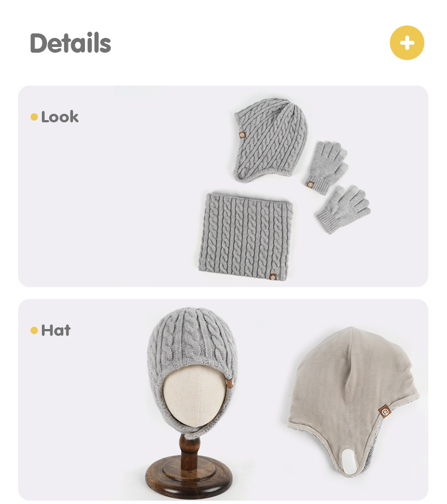Viewport: 447px width, 504px height.
Task: Click the brown tag on the cable-knit hat in Look
Action: click(243, 135)
